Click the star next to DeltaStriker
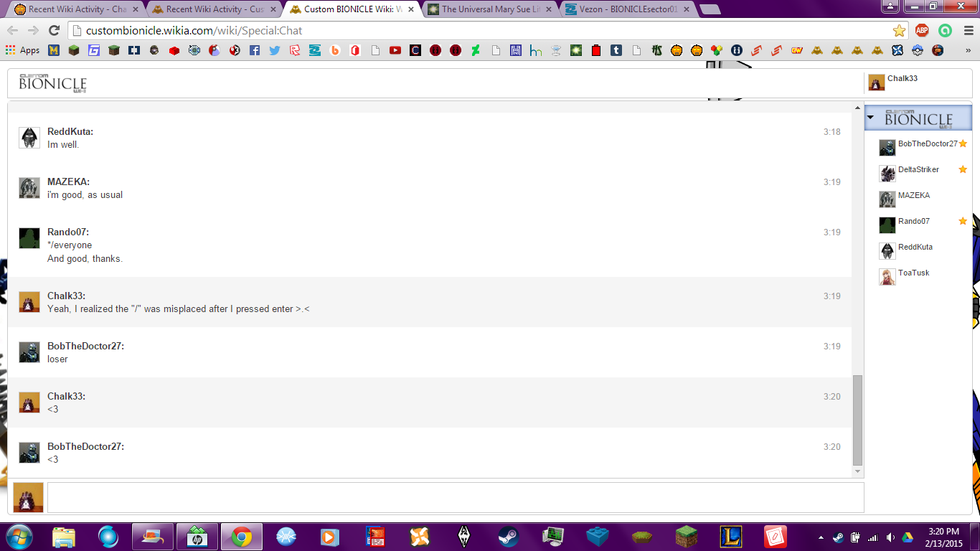The height and width of the screenshot is (551, 980). (x=963, y=169)
